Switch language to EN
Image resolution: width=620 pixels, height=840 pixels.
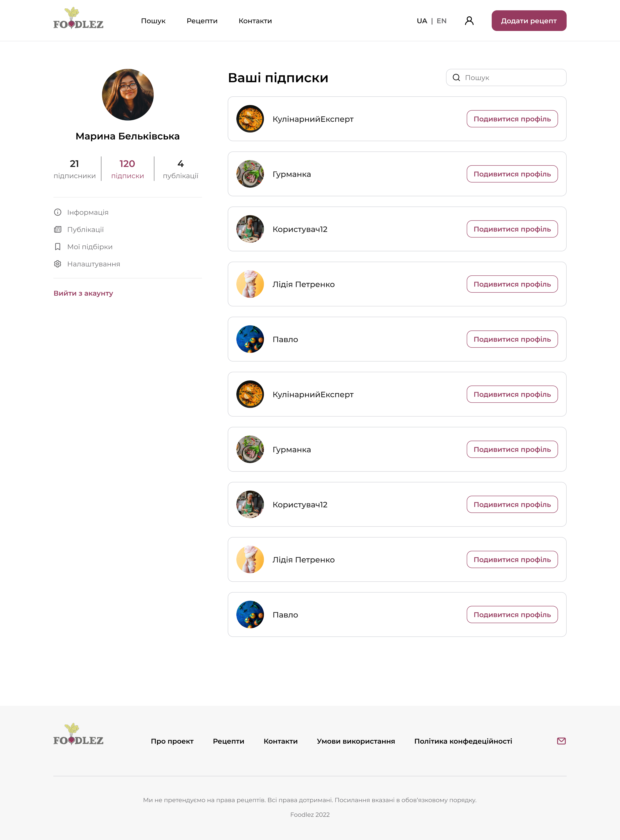pos(441,21)
